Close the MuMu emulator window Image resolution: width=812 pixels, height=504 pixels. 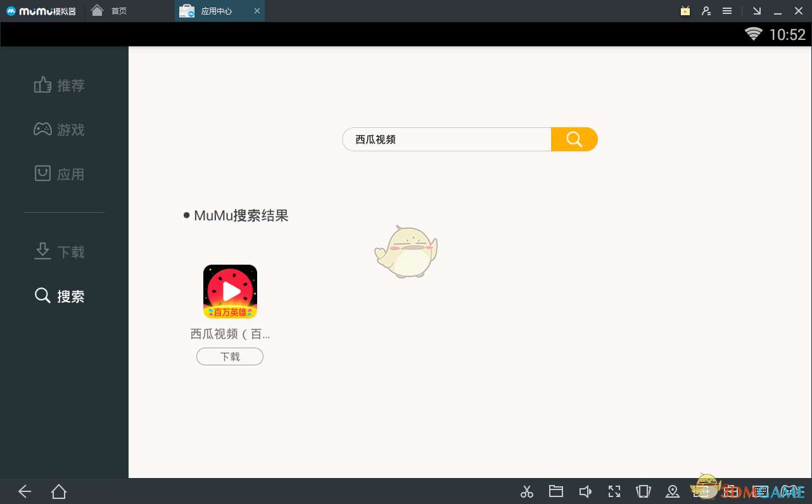click(x=798, y=11)
